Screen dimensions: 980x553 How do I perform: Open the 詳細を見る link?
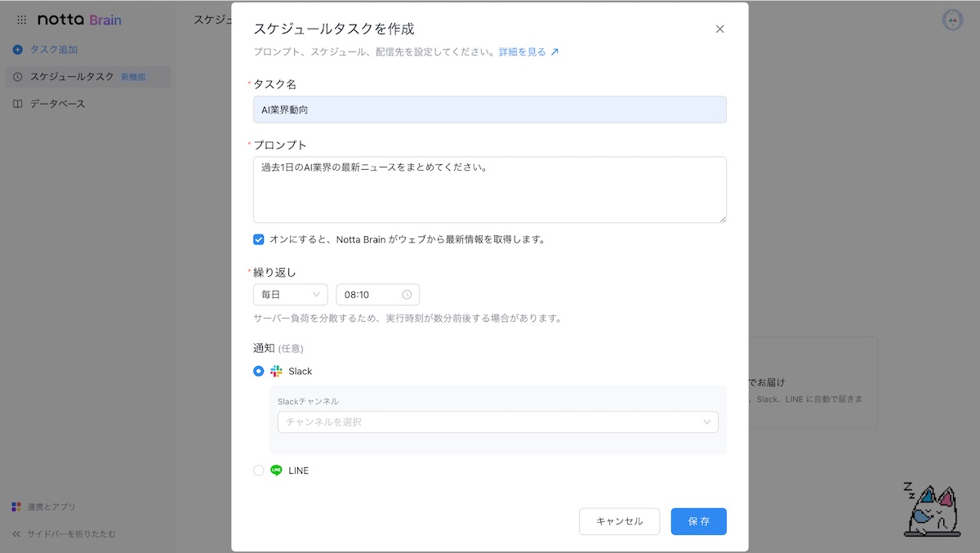pyautogui.click(x=523, y=52)
